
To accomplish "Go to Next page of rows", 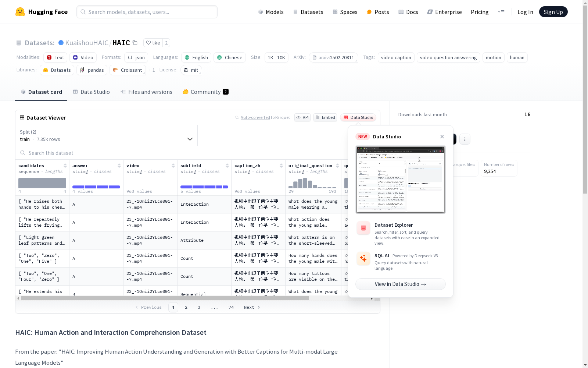I will [252, 307].
